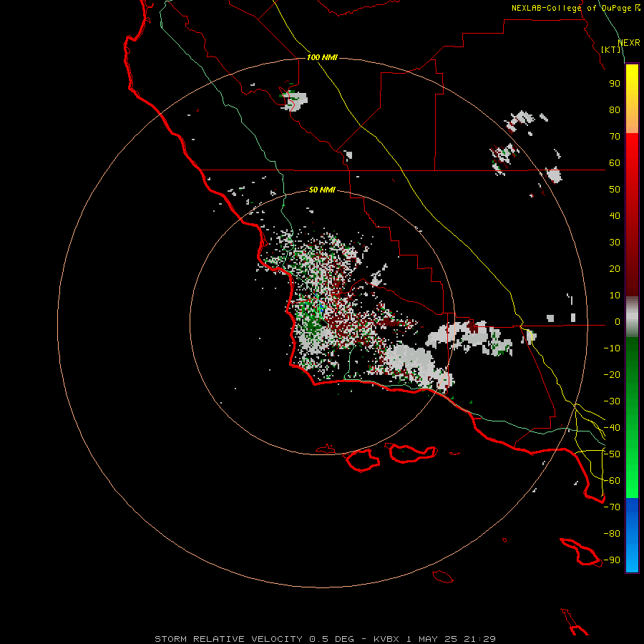Viewport: 644px width, 644px height.
Task: Click the Storm Relative Velocity caption text
Action: [229, 639]
